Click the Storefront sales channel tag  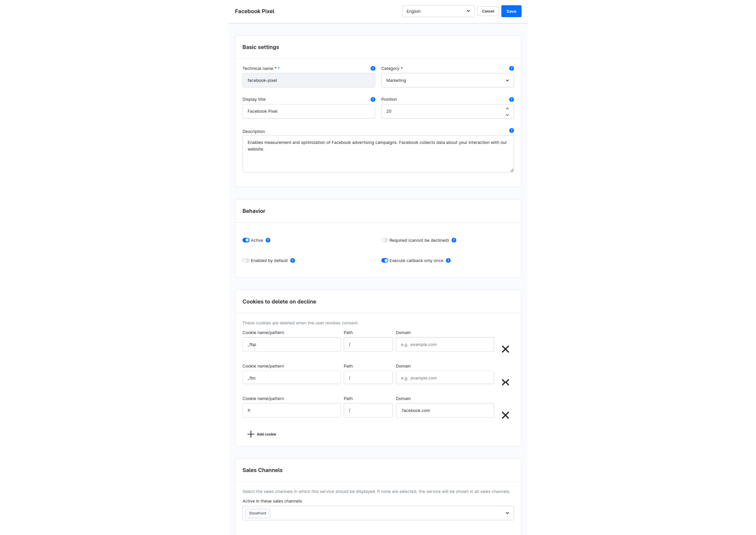(257, 513)
